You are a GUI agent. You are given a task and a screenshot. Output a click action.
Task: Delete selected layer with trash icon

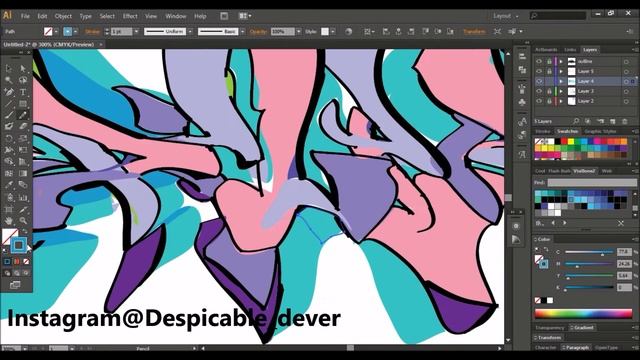pyautogui.click(x=624, y=121)
